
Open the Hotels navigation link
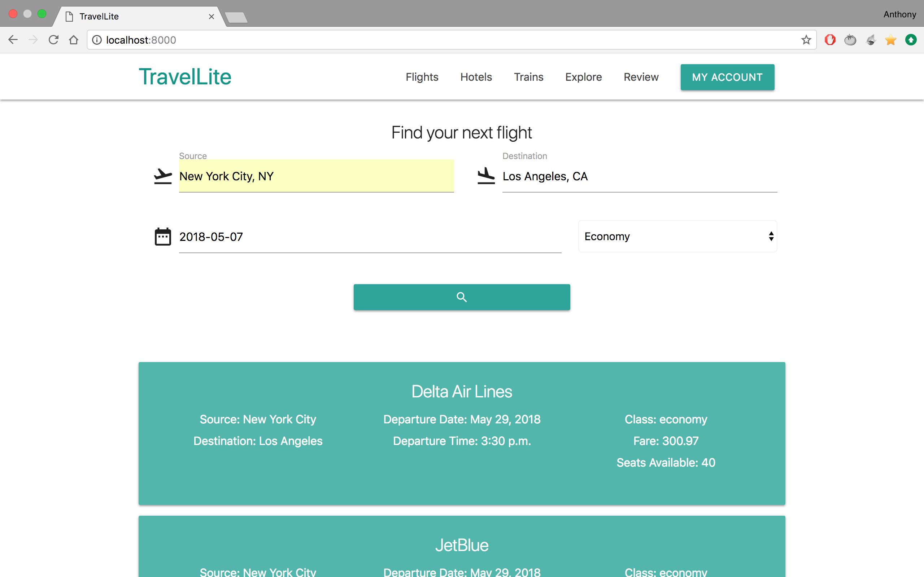click(476, 77)
